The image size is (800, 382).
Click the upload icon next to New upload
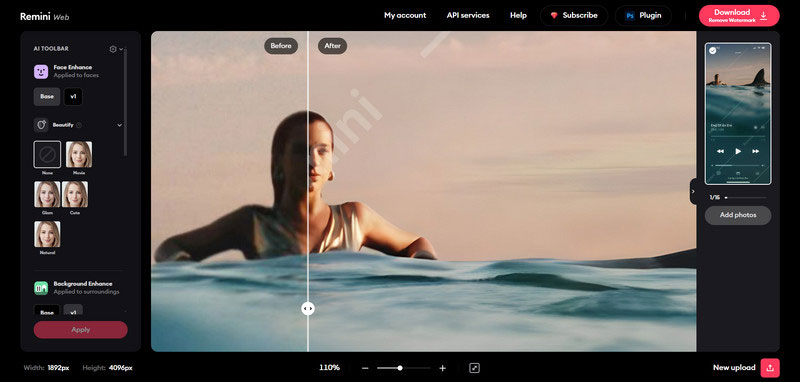770,368
